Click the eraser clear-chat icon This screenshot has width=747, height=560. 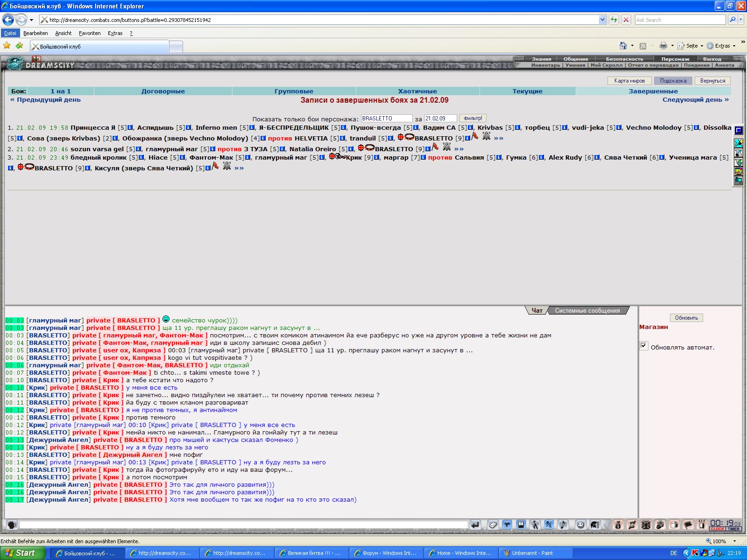tap(493, 525)
